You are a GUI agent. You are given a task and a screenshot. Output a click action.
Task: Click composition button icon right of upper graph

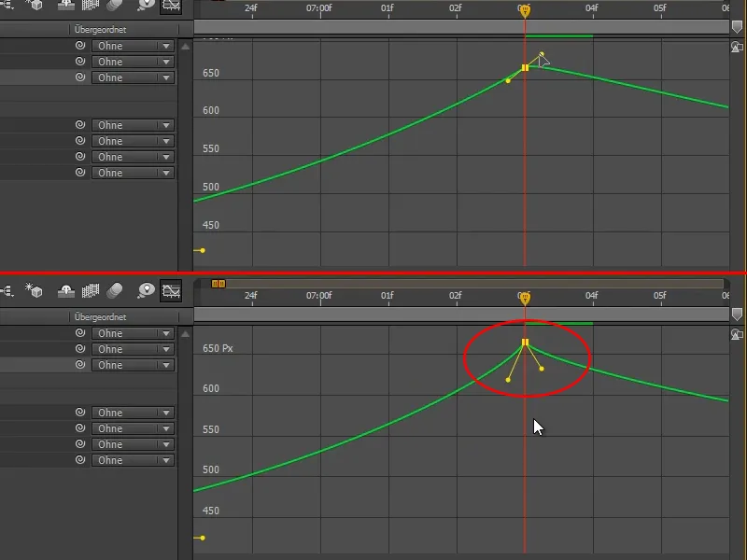coord(737,48)
